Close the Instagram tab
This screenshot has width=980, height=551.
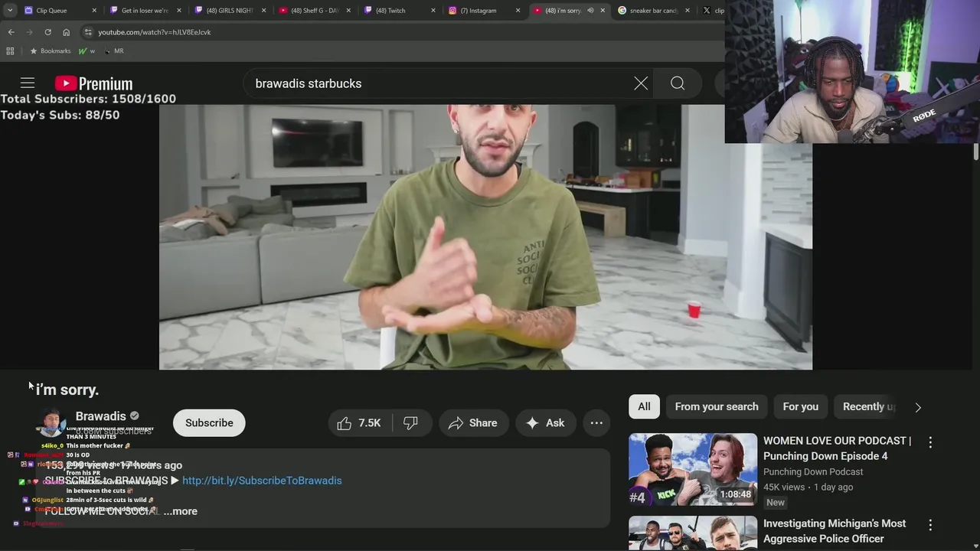pyautogui.click(x=518, y=11)
